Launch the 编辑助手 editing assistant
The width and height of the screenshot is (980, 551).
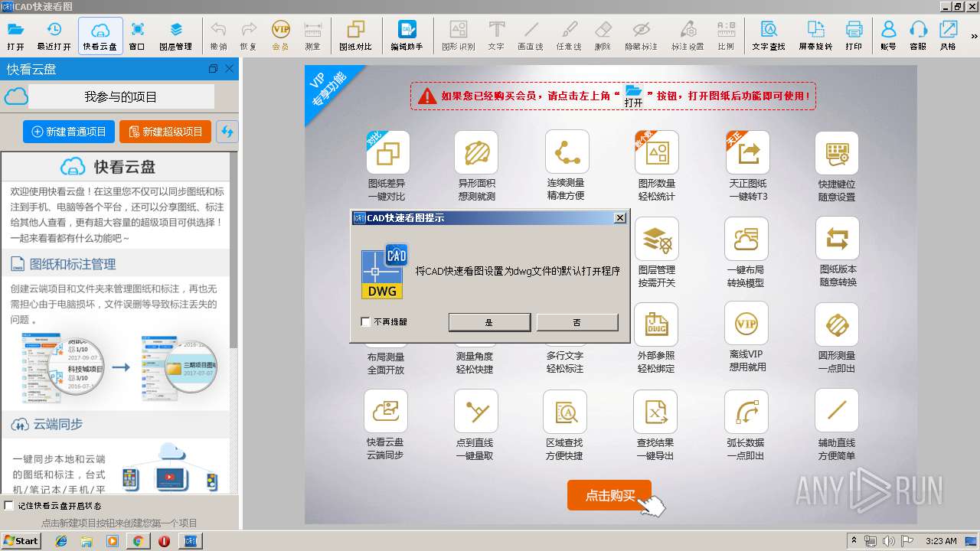pyautogui.click(x=407, y=35)
